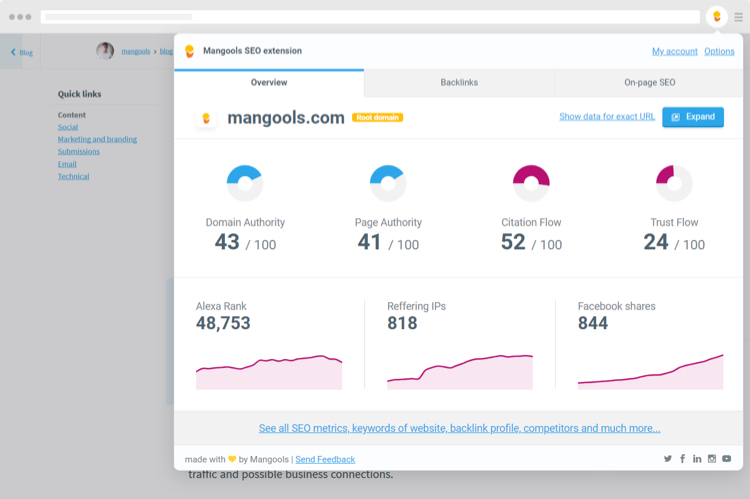The width and height of the screenshot is (750, 499).
Task: Click the blog breadcrumb link
Action: [166, 51]
